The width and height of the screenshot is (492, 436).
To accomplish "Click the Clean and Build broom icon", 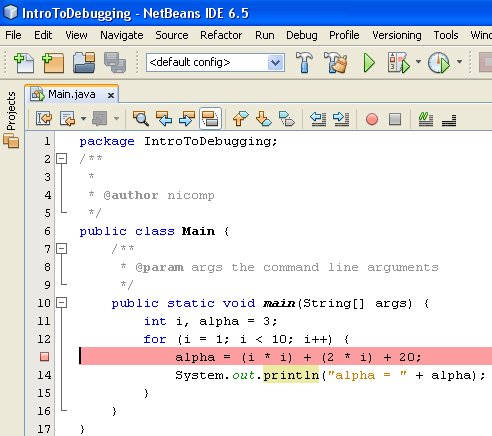I will [x=336, y=62].
